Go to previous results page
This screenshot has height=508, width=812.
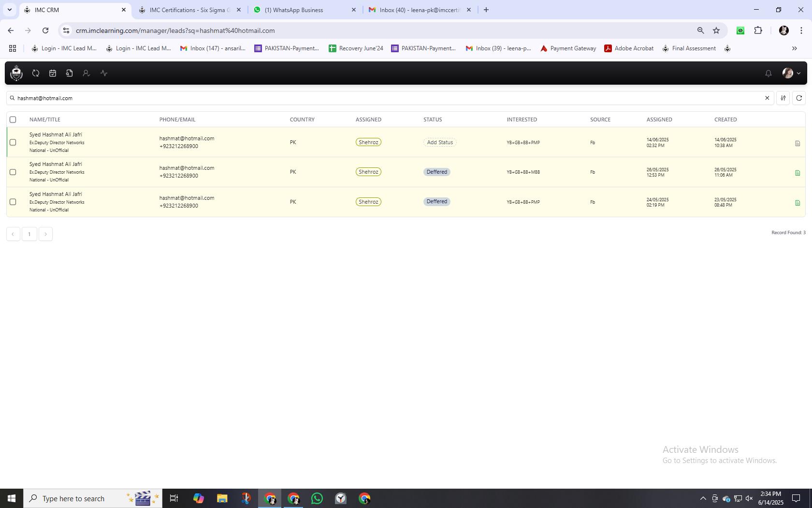point(13,234)
